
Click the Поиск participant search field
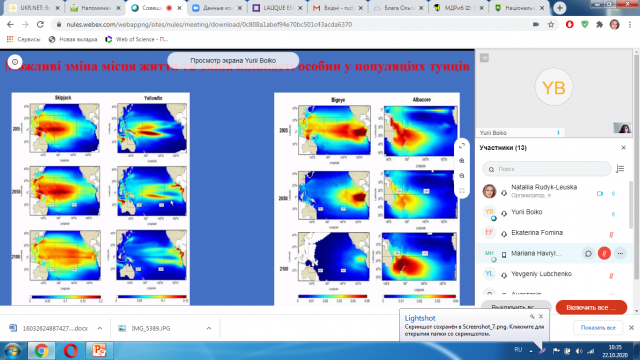(x=547, y=169)
